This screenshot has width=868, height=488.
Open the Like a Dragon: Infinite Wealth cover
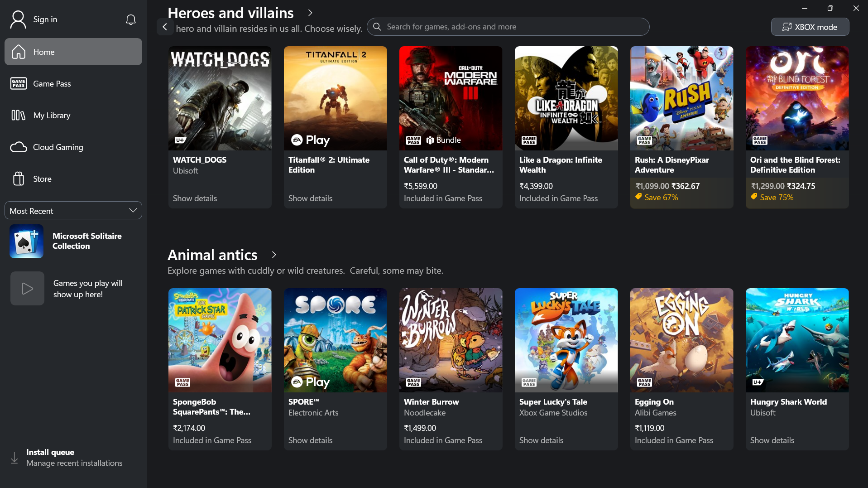tap(566, 98)
